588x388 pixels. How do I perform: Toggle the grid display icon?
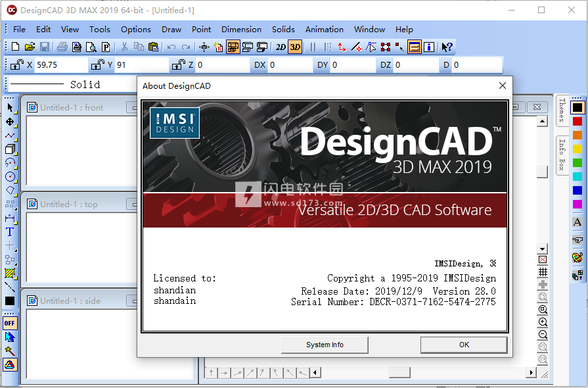[543, 272]
